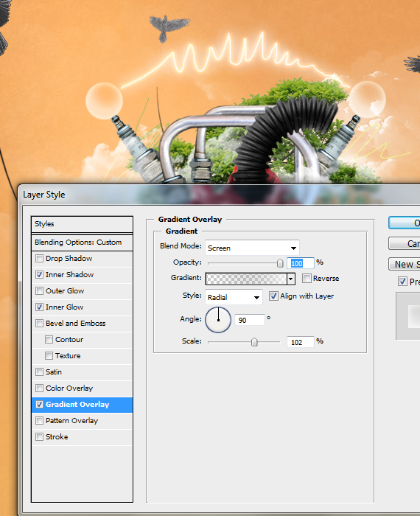Click the gradient preview swatch
The width and height of the screenshot is (420, 516).
point(246,279)
